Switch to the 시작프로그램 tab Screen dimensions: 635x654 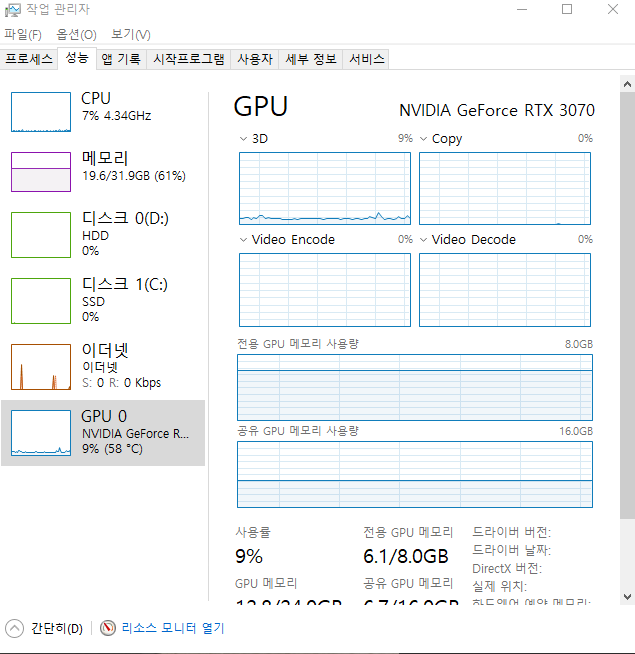189,59
